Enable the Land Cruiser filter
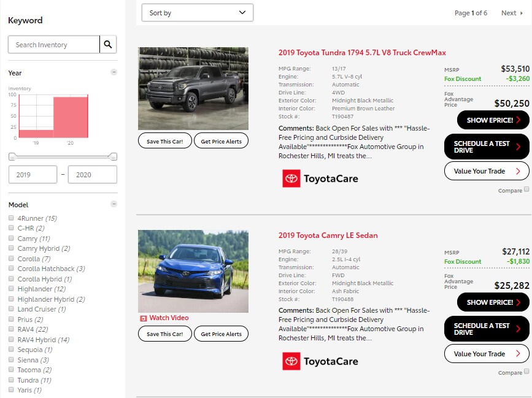532x398 pixels. pyautogui.click(x=11, y=309)
